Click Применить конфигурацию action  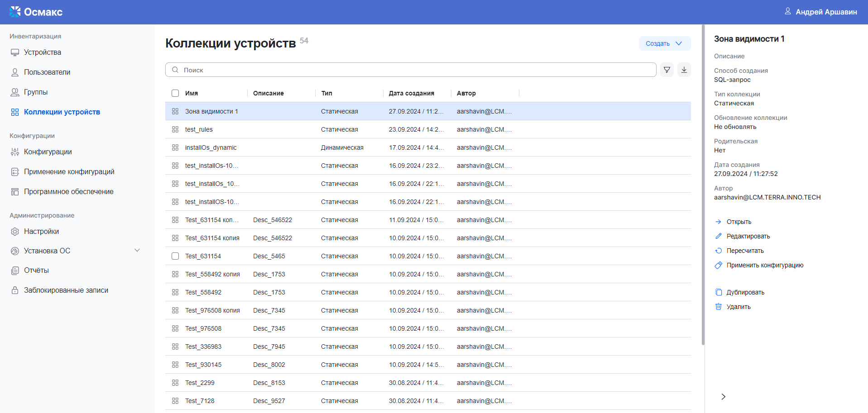point(765,265)
